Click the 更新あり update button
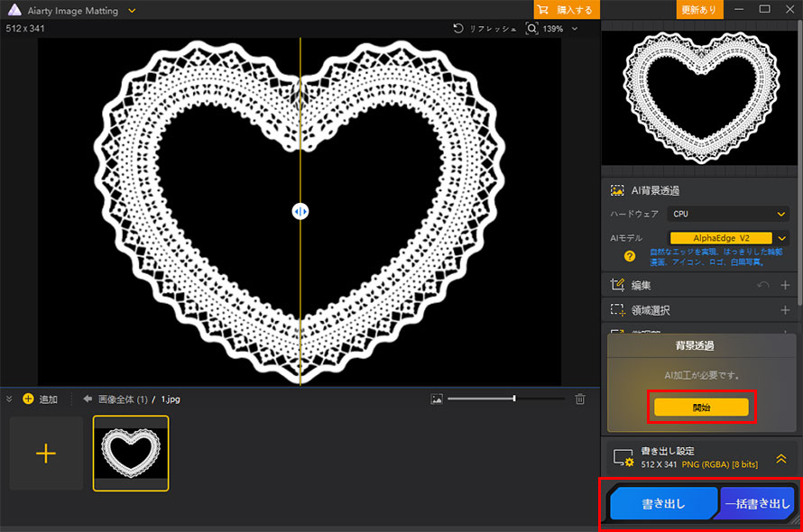The height and width of the screenshot is (532, 803). point(699,10)
